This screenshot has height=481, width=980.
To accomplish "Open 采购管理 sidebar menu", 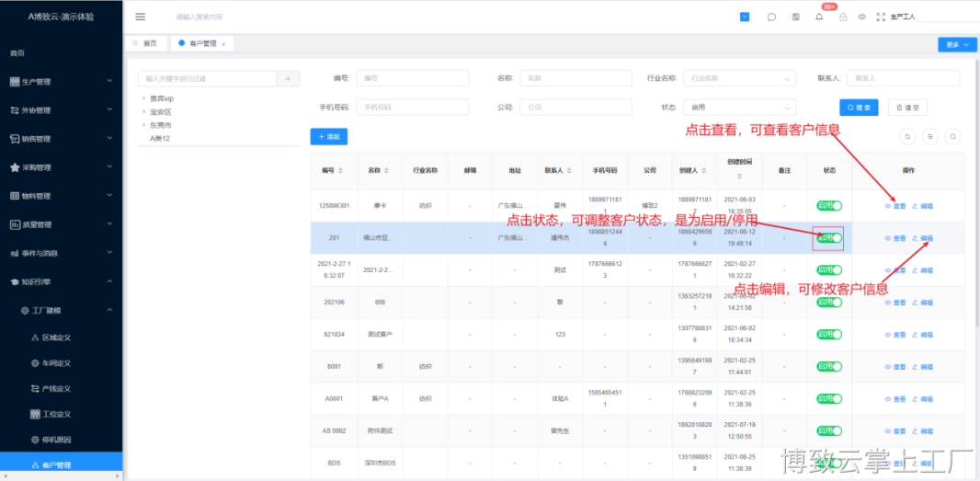I will 62,167.
